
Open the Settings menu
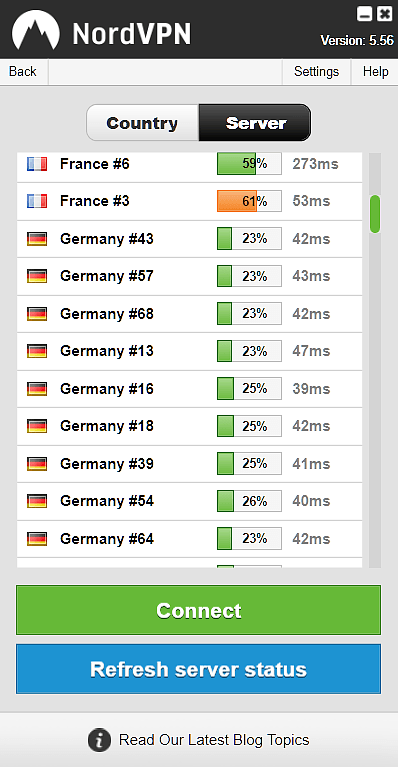(x=316, y=72)
